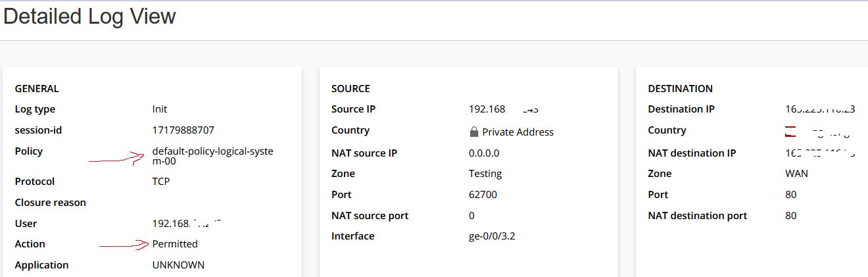Click the Permitted action value
The image size is (868, 277).
click(175, 244)
